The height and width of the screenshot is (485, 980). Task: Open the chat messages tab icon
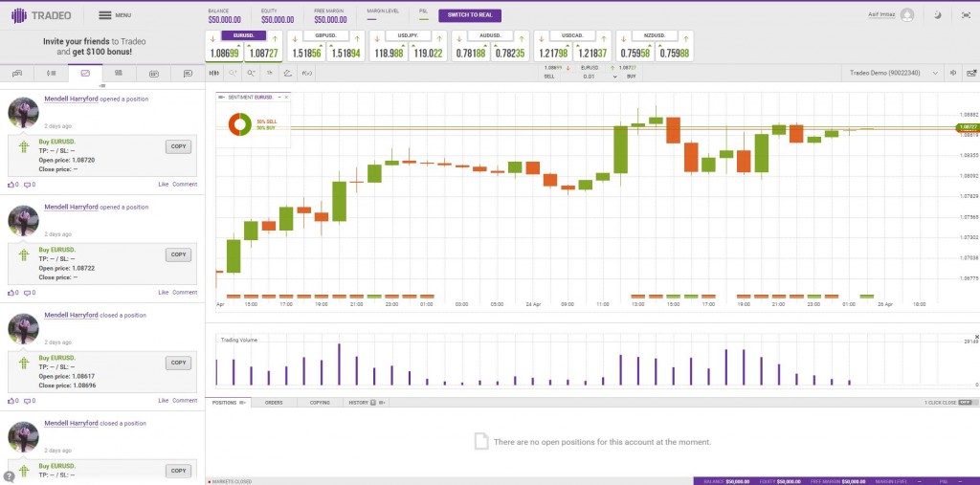click(x=189, y=73)
